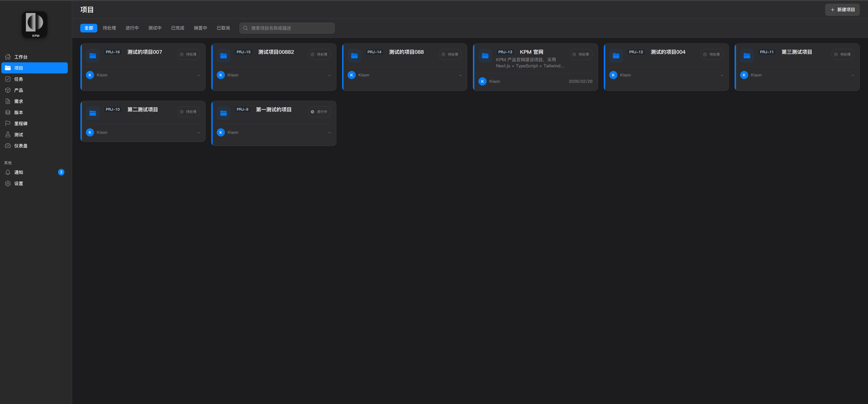868x404 pixels.
Task: Open 仪表盘 via the dashboard gauge icon
Action: coord(8,146)
